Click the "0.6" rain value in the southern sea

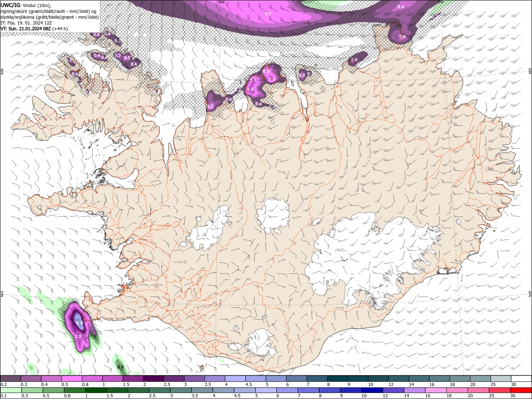click(121, 367)
